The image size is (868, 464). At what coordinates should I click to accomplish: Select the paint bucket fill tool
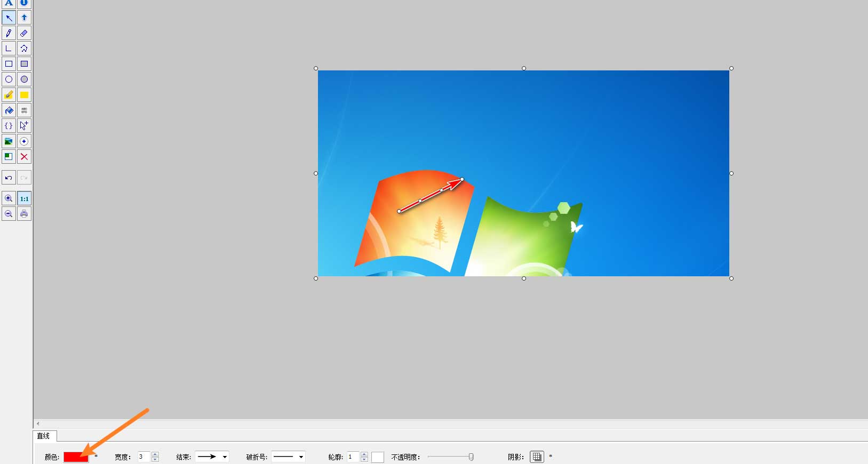point(9,110)
